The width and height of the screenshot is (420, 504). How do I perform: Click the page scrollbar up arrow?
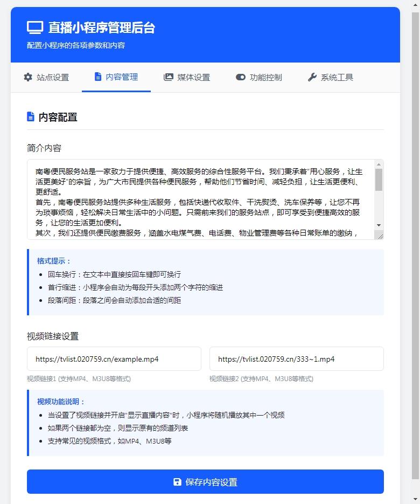point(416,5)
